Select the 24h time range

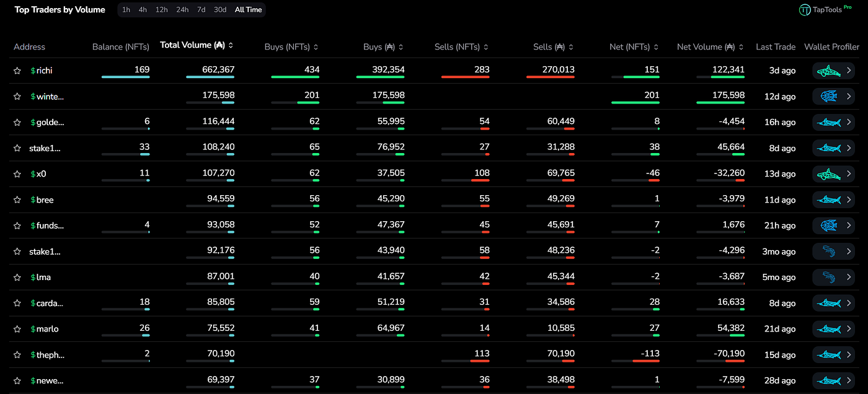pos(182,10)
